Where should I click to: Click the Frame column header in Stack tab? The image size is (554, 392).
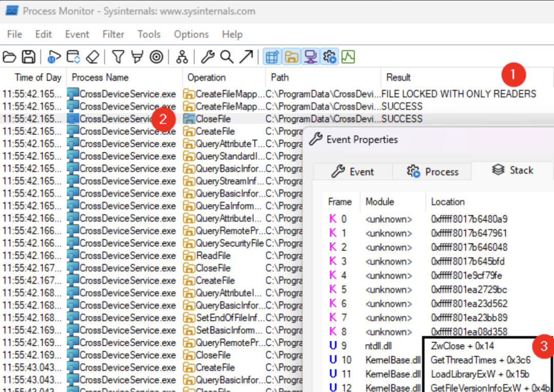(x=340, y=202)
